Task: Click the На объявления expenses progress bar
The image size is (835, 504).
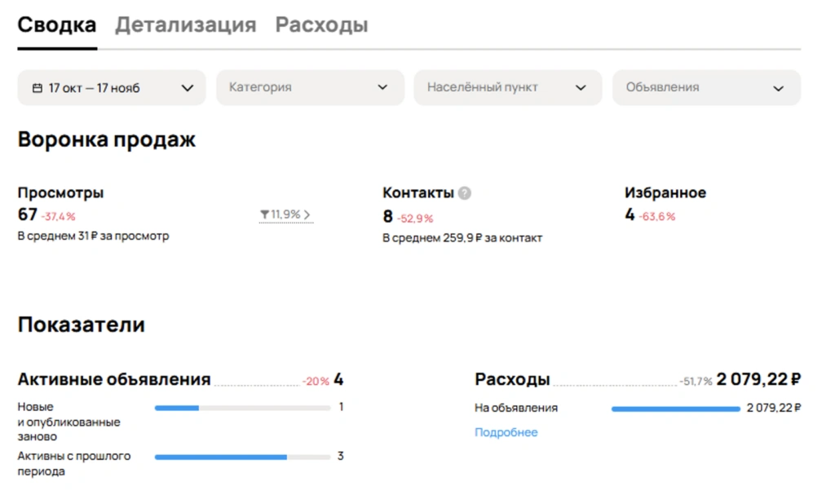Action: [676, 409]
